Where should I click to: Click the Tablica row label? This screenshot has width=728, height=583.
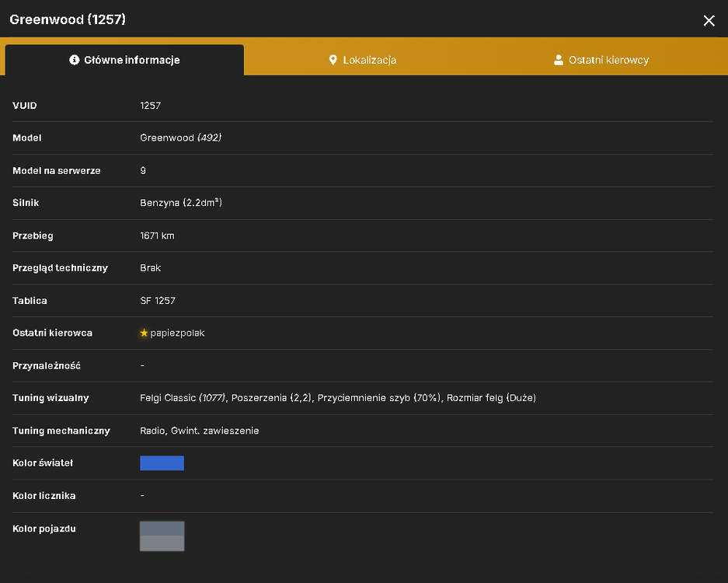tap(30, 301)
